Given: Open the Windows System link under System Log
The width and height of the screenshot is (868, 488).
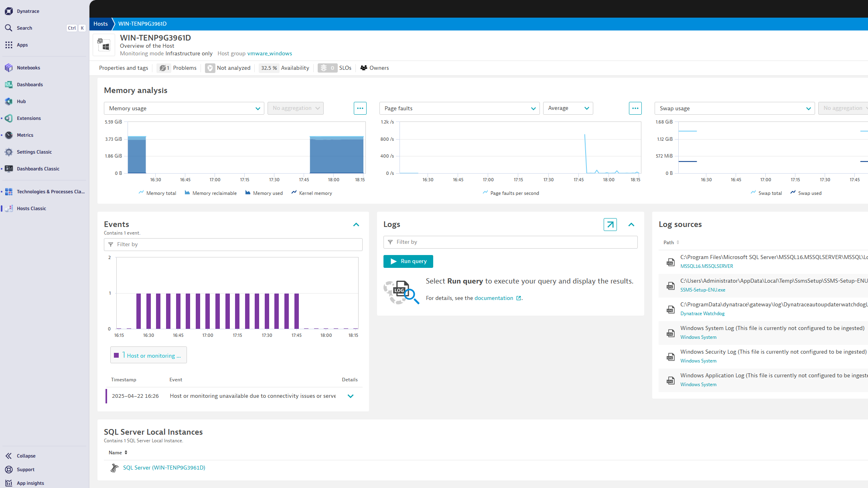Looking at the screenshot, I should (x=698, y=337).
